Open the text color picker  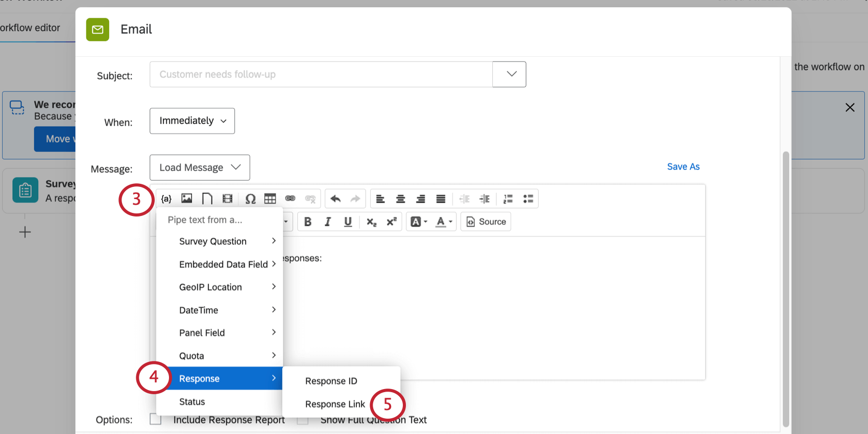point(443,222)
